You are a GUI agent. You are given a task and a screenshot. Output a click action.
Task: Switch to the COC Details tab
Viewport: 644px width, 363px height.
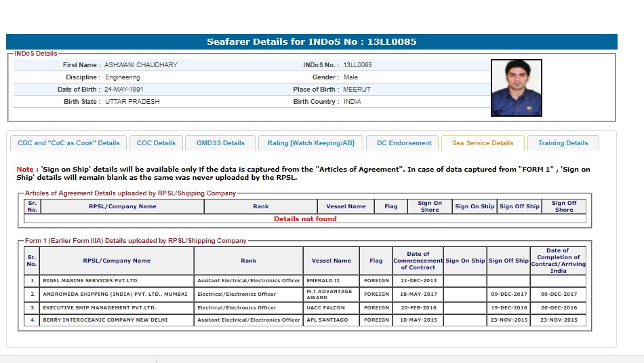(156, 143)
